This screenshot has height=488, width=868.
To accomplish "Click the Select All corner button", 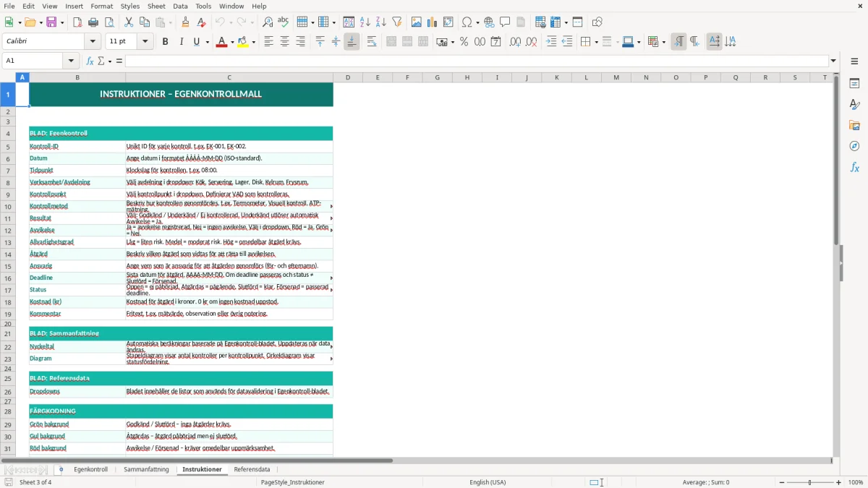I will [8, 77].
